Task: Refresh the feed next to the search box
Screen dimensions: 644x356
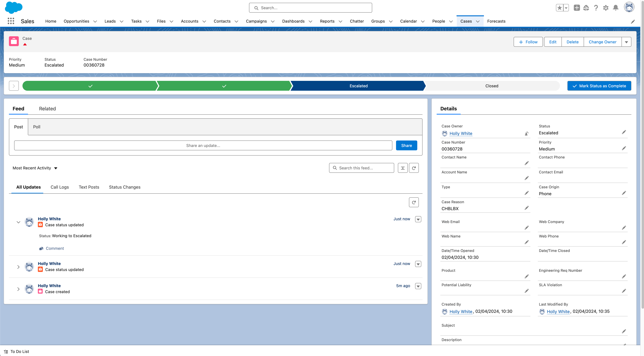Action: pos(414,168)
